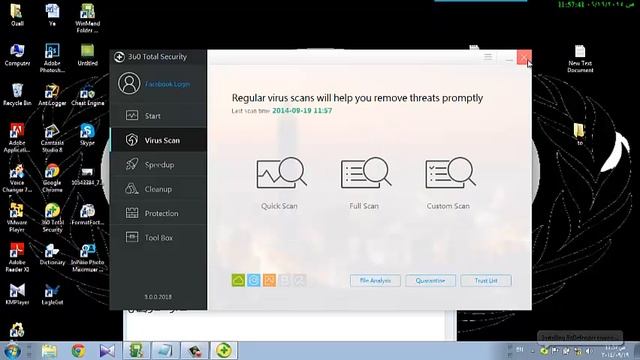Open the Start section in sidebar
This screenshot has width=640, height=360.
click(x=158, y=116)
